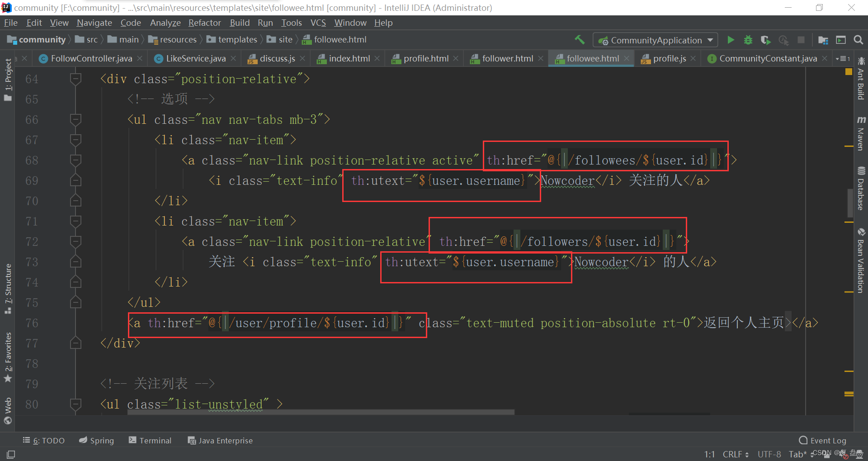Open the Database side panel
868x461 pixels.
pyautogui.click(x=861, y=188)
